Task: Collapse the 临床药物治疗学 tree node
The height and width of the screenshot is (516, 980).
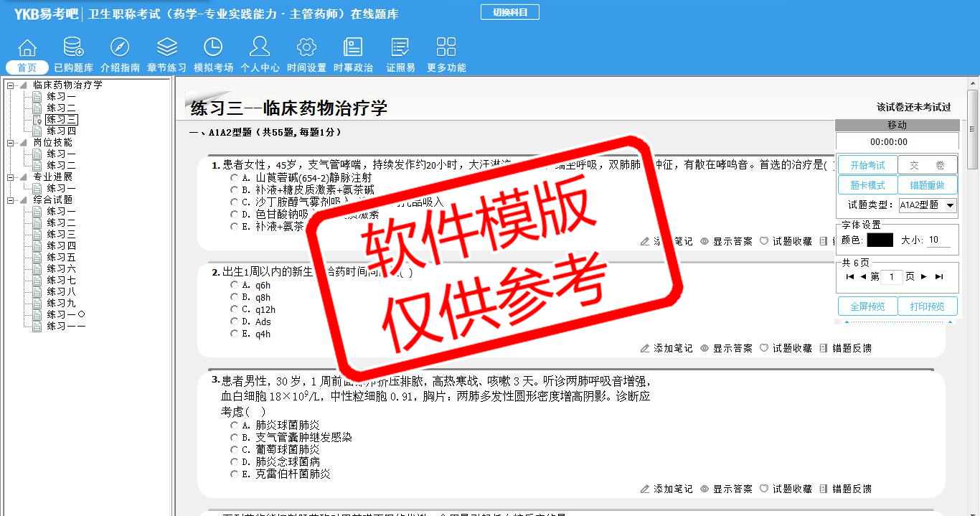Action: click(x=11, y=85)
